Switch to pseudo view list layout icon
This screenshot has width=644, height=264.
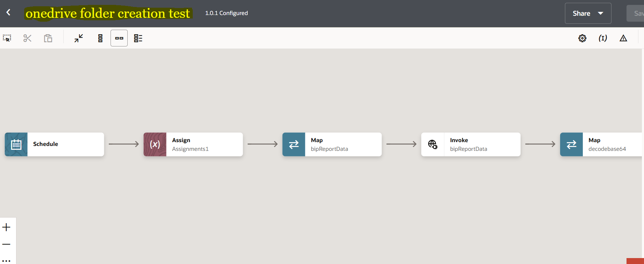click(x=138, y=38)
